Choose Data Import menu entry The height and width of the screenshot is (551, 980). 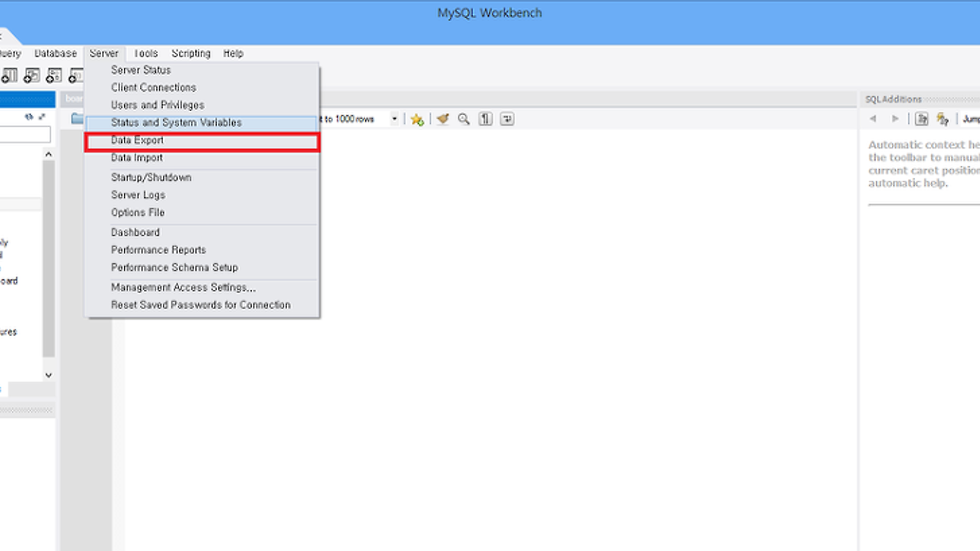(x=137, y=158)
